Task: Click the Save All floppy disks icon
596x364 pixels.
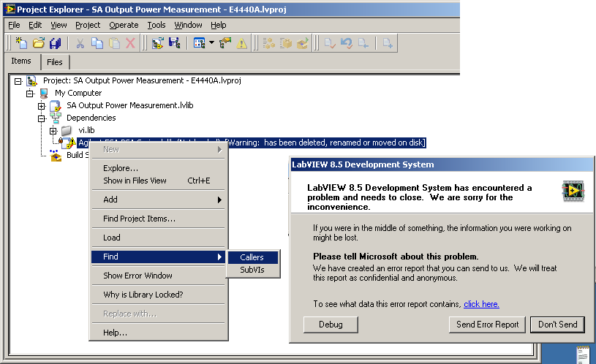Action: [56, 43]
